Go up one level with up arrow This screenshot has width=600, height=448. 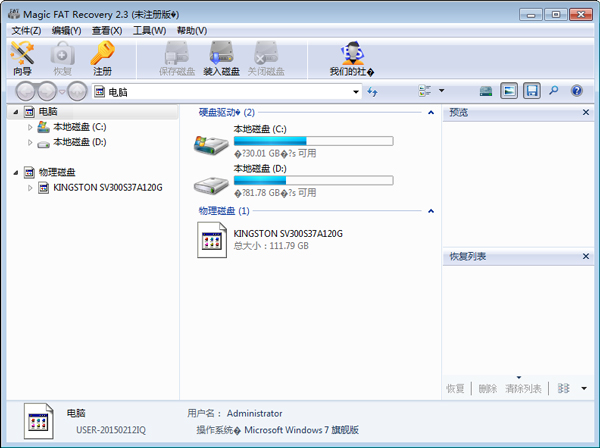(x=77, y=91)
